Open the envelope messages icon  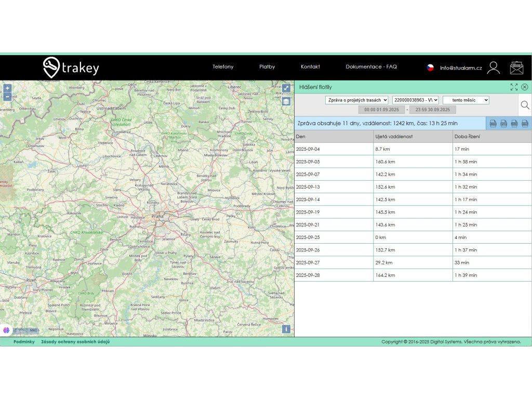516,68
